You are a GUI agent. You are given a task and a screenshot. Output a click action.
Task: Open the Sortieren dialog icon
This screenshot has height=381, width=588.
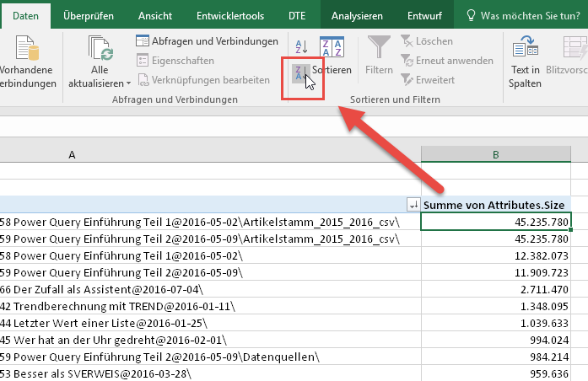[332, 50]
